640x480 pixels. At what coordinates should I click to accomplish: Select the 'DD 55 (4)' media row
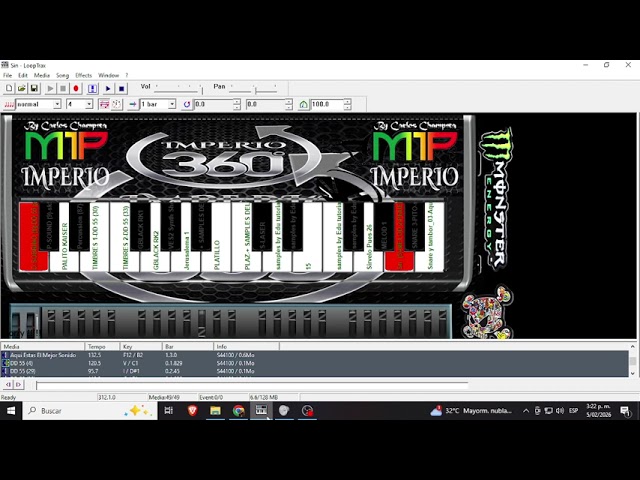click(x=314, y=363)
